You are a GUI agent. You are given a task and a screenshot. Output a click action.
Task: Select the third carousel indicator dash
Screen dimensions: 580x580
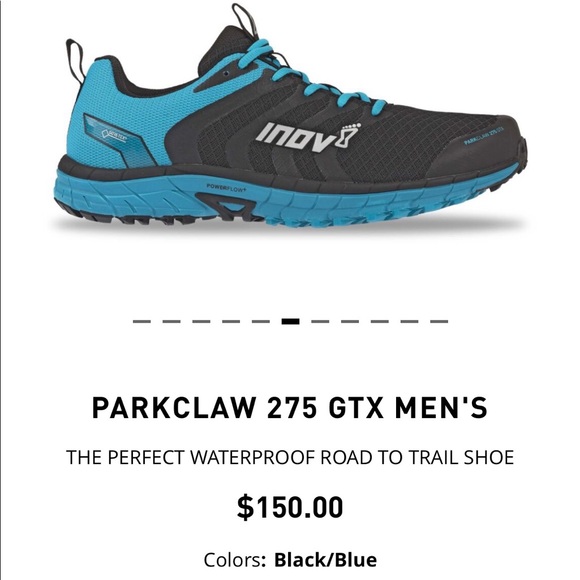pyautogui.click(x=201, y=321)
